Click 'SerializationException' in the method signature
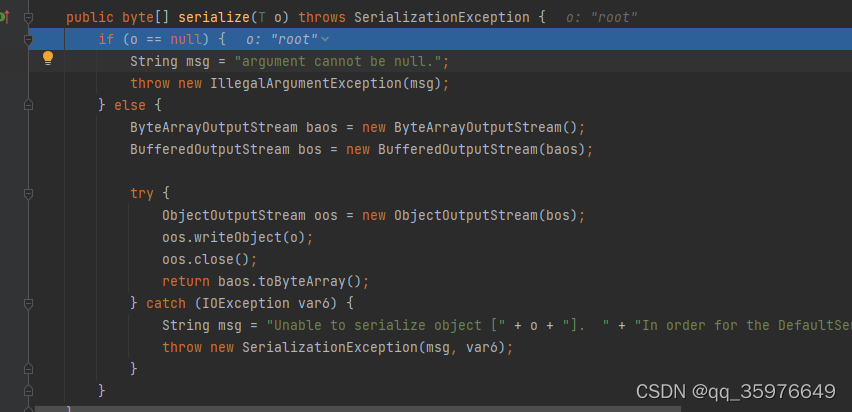Viewport: 852px width, 412px height. coord(442,17)
